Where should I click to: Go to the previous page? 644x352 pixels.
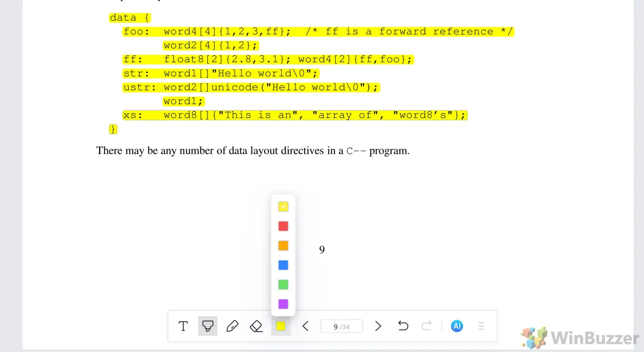[306, 326]
